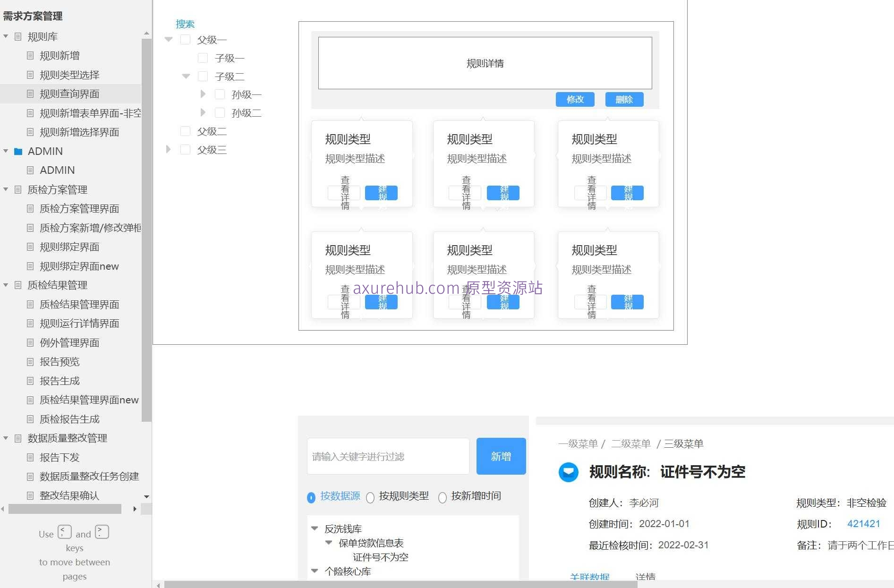Click the page icon beside 整改结果确认
894x588 pixels.
(x=30, y=495)
